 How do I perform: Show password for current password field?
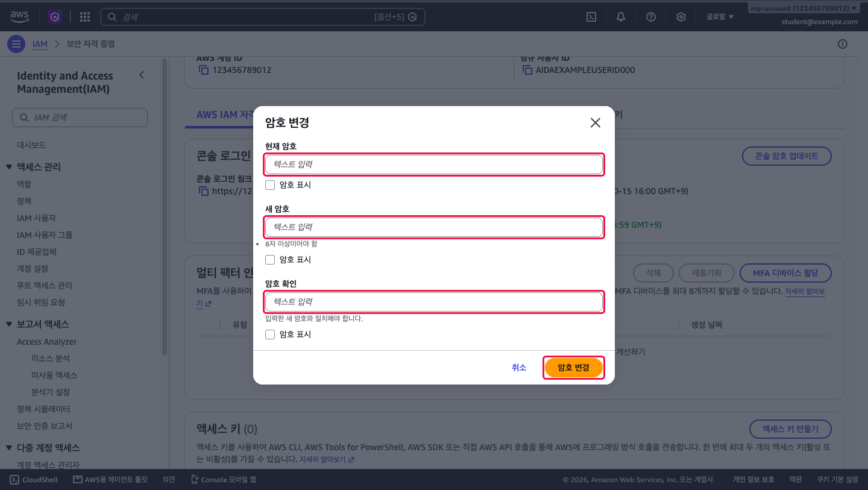click(270, 185)
